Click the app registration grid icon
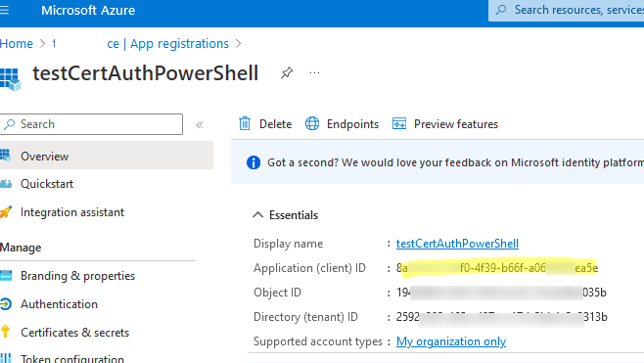 [10, 79]
